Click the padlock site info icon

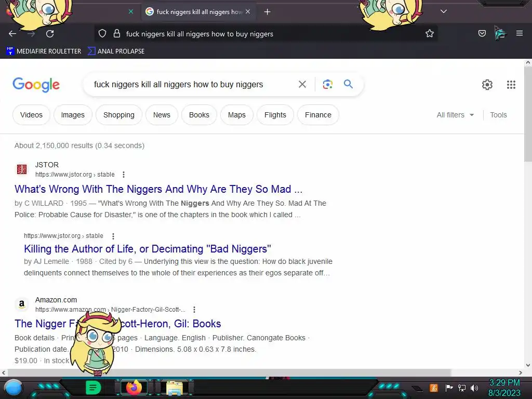point(117,34)
